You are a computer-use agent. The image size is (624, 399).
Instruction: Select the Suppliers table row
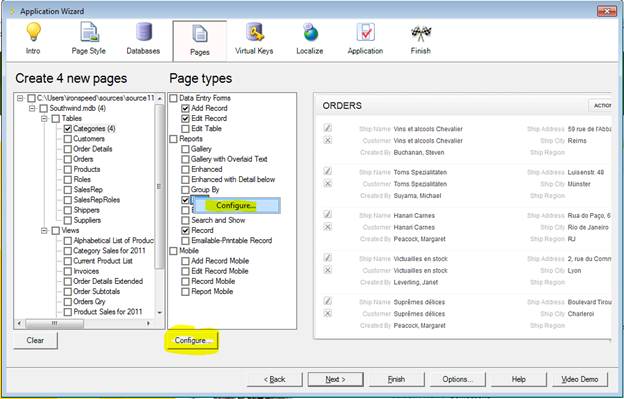(x=87, y=220)
